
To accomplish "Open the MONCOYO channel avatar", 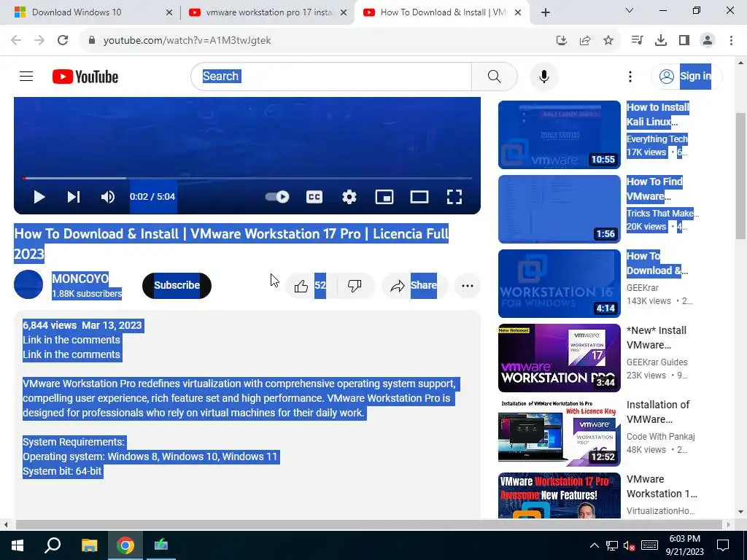I will coord(28,285).
